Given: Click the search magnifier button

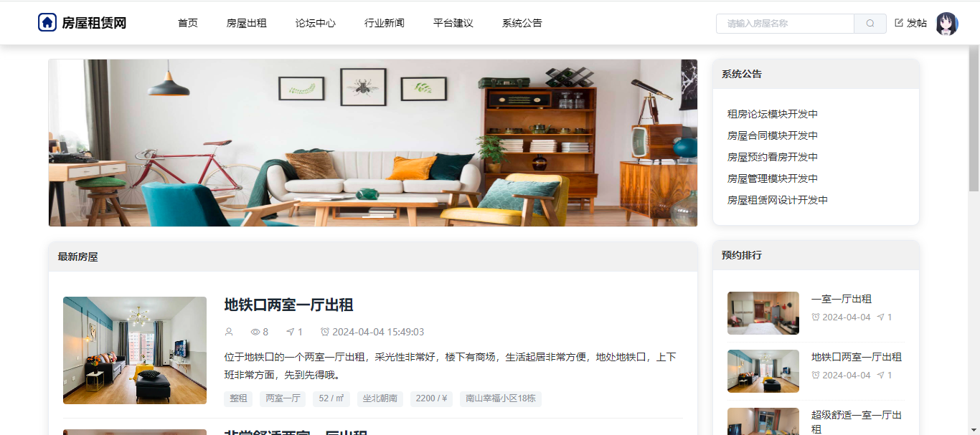Looking at the screenshot, I should [870, 24].
